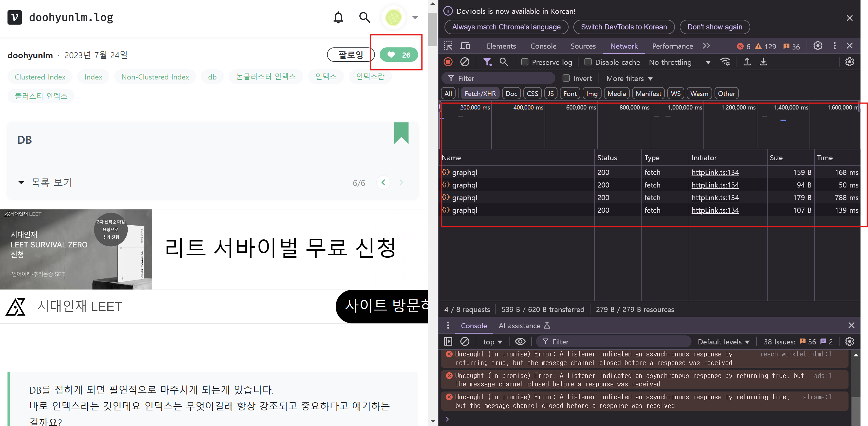Open the Clustered Index tag

click(40, 77)
